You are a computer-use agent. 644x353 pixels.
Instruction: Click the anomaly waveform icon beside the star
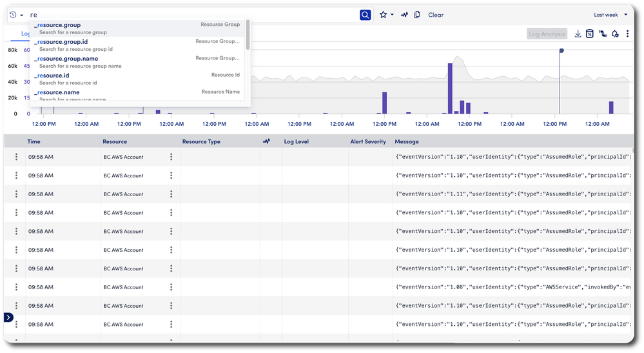(x=404, y=15)
